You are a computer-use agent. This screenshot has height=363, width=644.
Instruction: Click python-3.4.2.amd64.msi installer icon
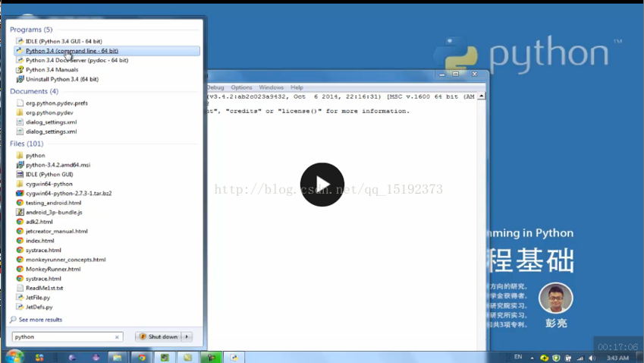coord(20,165)
